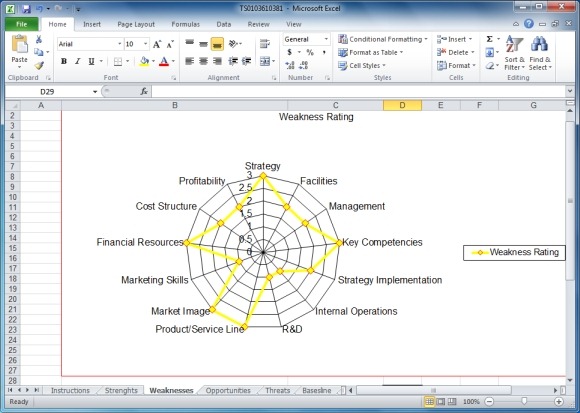Click inside the formula bar field
Image resolution: width=580 pixels, height=413 pixels.
pos(358,91)
